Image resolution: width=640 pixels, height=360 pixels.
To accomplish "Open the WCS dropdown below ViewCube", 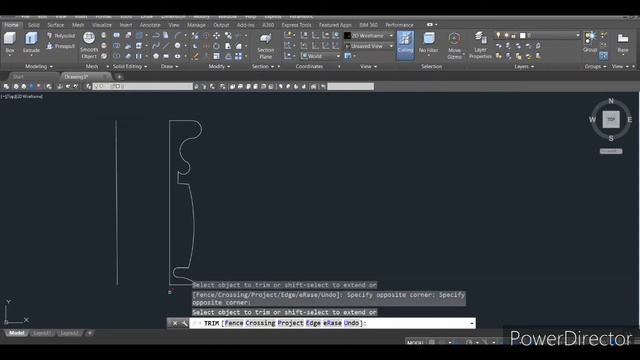I will click(x=611, y=151).
